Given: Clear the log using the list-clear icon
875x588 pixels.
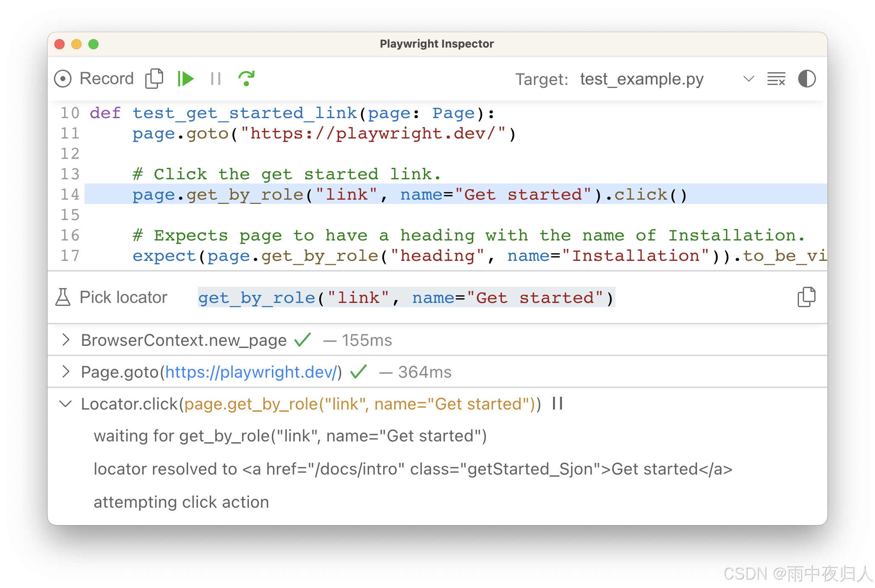Looking at the screenshot, I should 776,79.
